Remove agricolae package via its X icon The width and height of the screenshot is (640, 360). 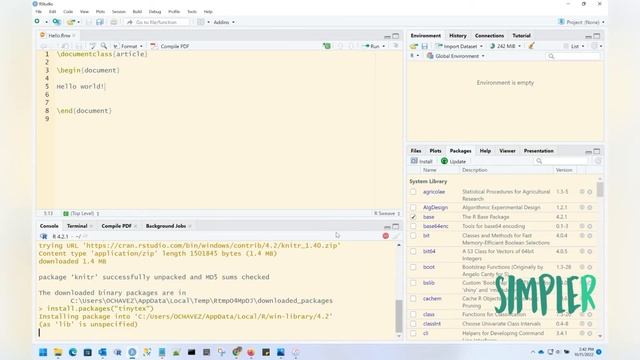coord(590,192)
